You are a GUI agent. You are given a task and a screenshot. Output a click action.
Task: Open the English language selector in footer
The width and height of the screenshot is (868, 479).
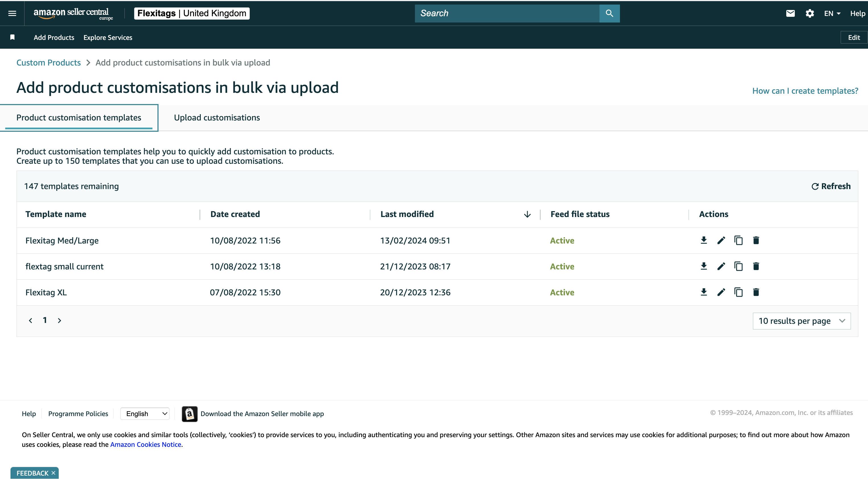point(145,414)
